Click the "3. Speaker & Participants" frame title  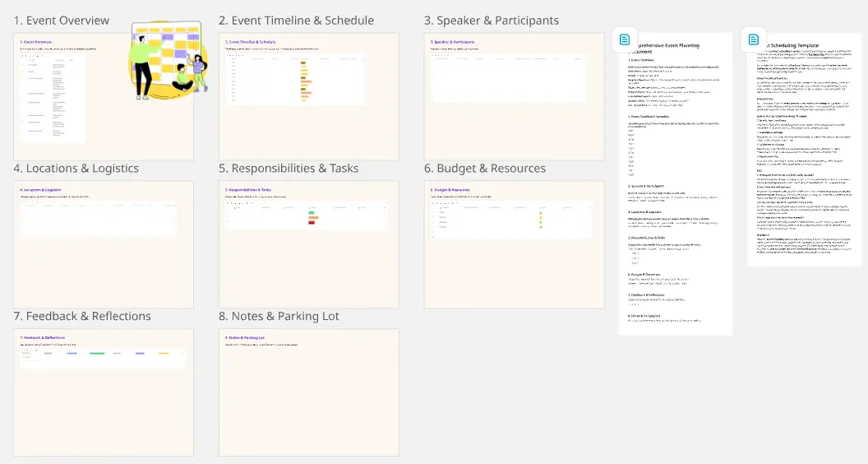point(492,21)
